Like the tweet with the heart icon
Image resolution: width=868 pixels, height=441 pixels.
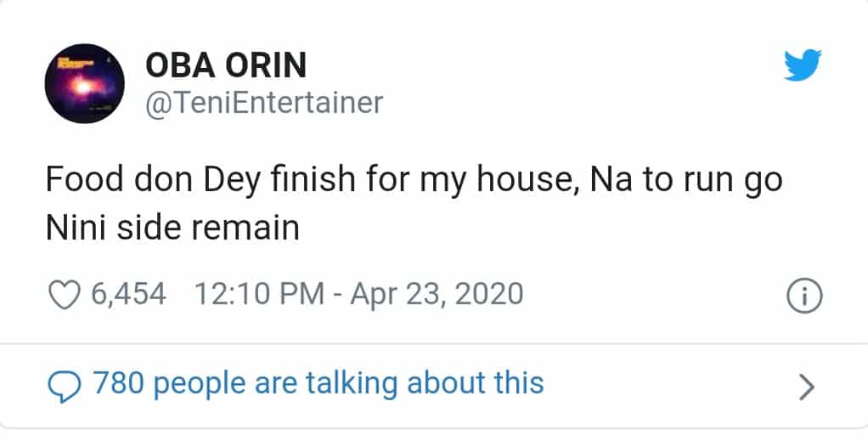point(62,294)
